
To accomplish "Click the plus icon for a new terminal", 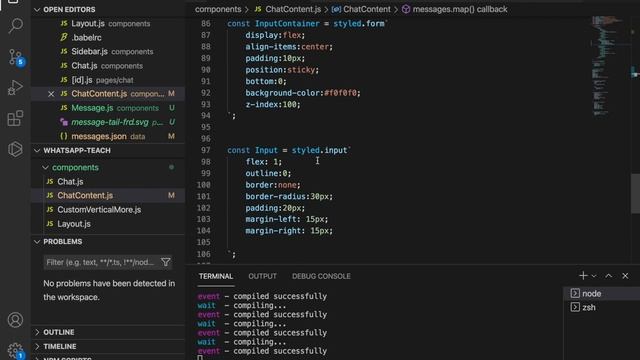I will pyautogui.click(x=583, y=276).
